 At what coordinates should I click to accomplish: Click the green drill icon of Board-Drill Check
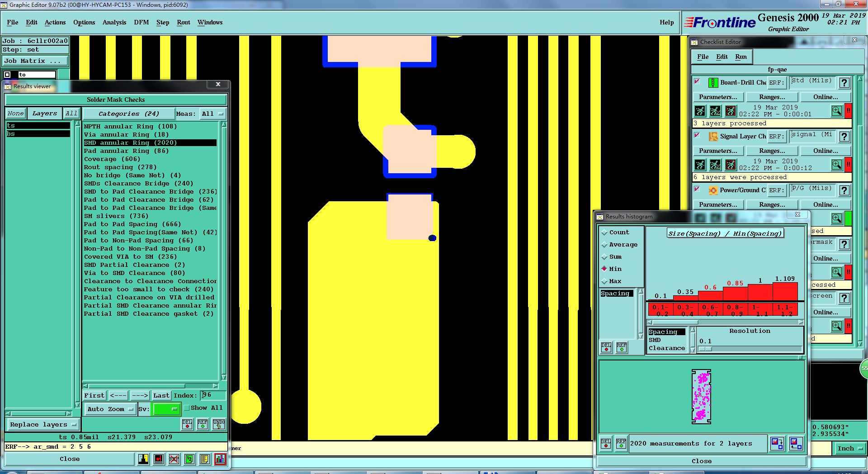[x=713, y=83]
